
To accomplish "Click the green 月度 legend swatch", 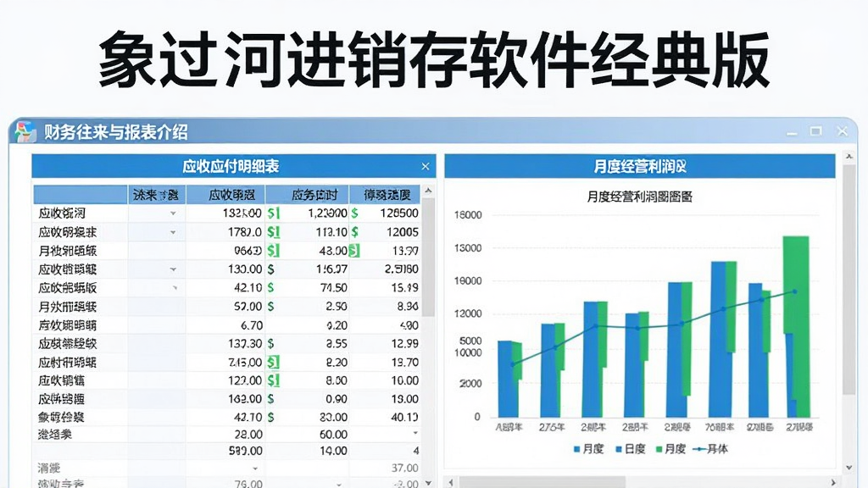I will pos(659,449).
